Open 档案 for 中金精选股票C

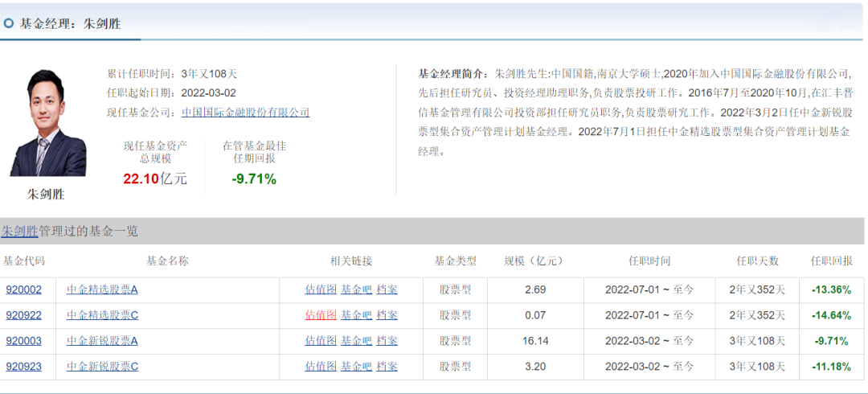[387, 315]
